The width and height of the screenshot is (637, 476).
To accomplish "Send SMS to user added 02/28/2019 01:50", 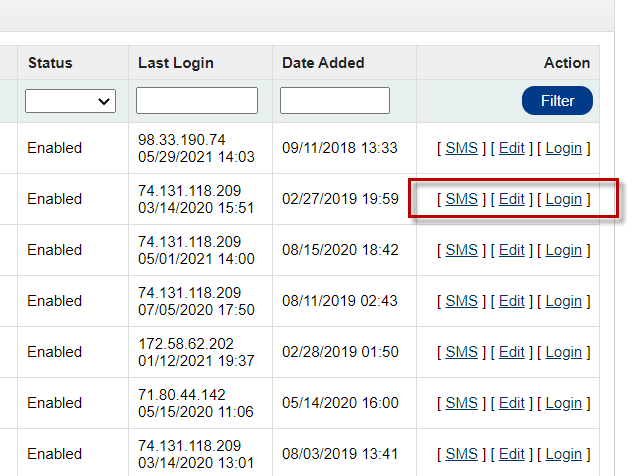I will pos(461,352).
